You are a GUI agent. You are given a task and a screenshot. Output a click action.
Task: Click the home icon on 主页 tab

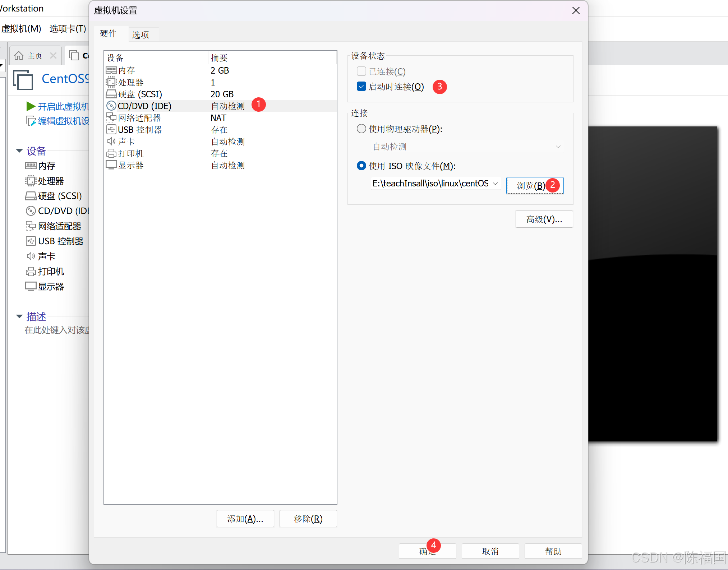click(x=19, y=56)
